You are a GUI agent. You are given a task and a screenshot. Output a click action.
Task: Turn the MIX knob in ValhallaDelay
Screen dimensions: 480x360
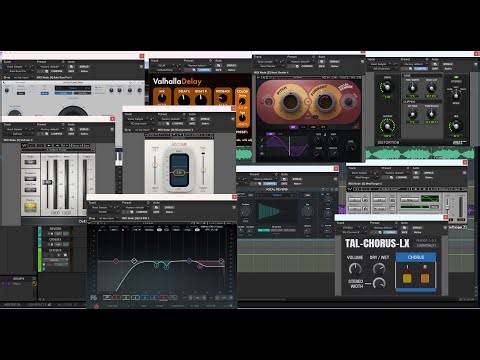(162, 99)
